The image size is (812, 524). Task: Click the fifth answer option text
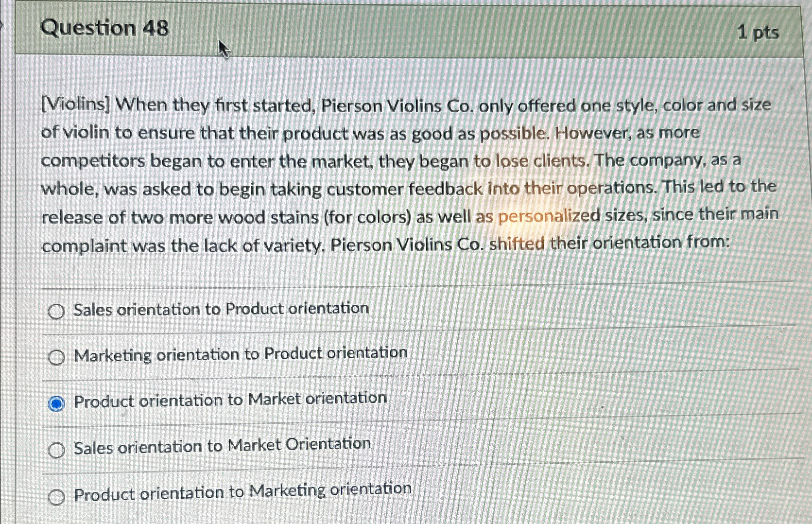[x=242, y=493]
